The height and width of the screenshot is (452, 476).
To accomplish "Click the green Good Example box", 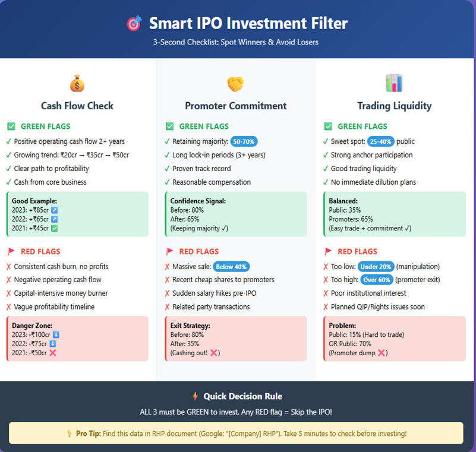I will point(77,214).
